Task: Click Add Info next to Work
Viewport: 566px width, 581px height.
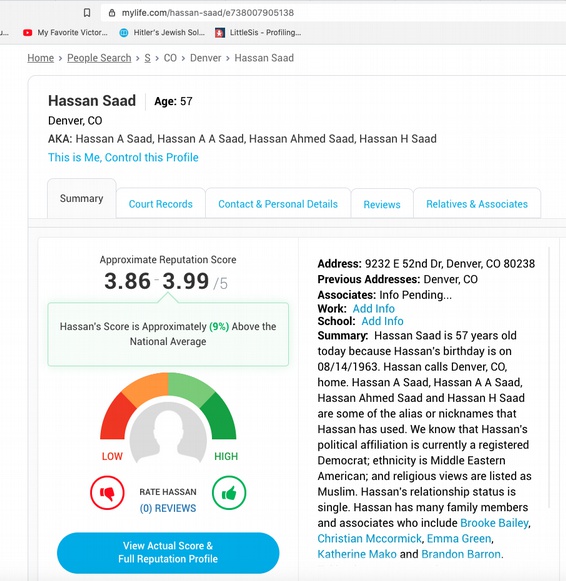Action: (373, 308)
